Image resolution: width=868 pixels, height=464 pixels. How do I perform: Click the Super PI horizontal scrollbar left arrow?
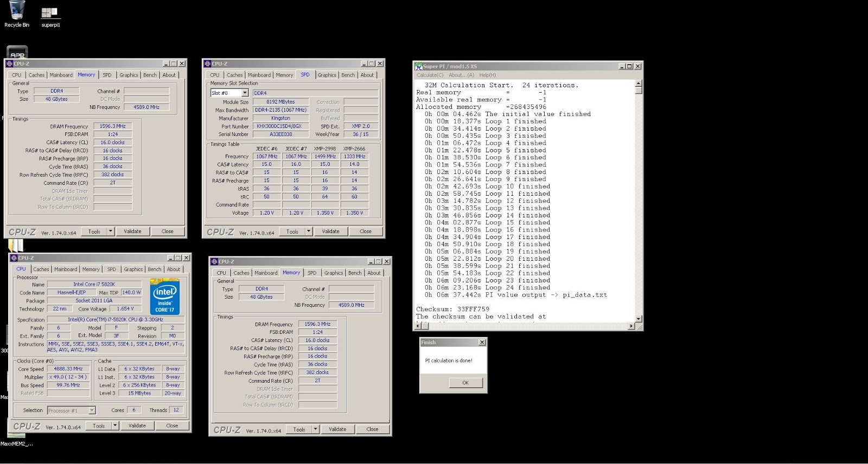coord(419,326)
